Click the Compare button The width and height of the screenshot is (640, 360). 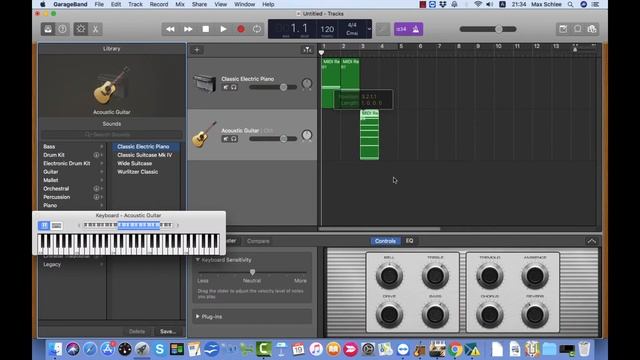point(258,241)
